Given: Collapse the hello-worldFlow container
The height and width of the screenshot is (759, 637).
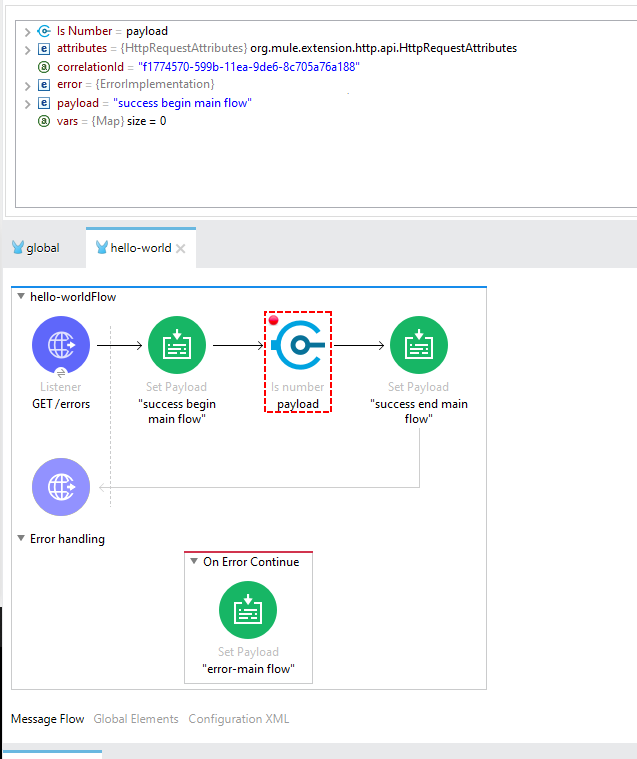Looking at the screenshot, I should click(21, 296).
